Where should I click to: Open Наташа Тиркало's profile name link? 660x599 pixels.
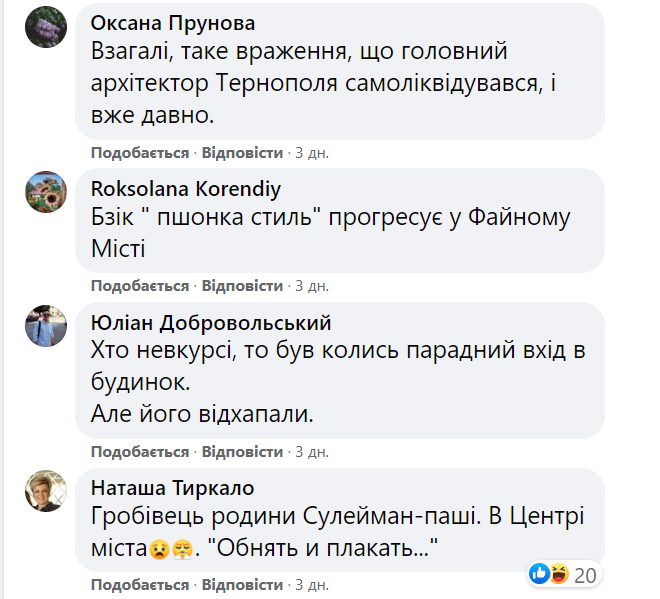click(x=172, y=488)
